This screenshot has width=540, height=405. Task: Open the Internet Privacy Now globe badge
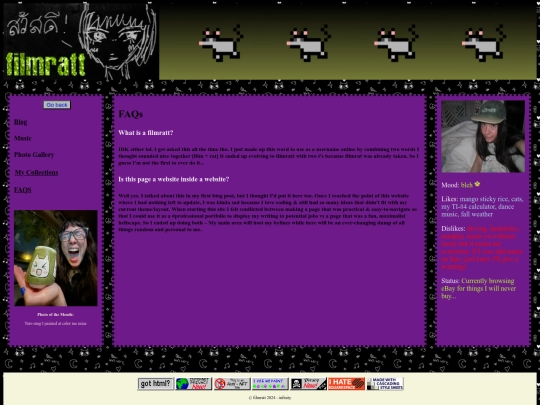(194, 384)
